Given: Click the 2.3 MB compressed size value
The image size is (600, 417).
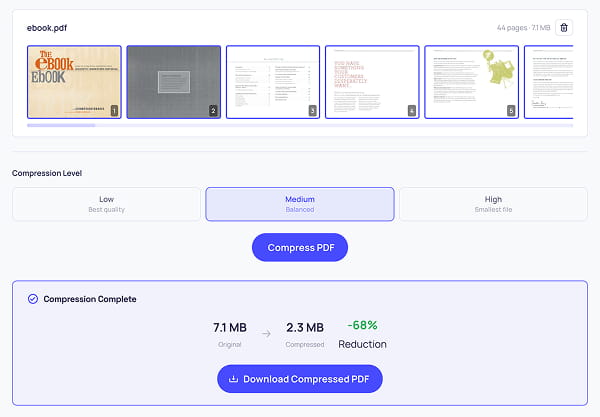Looking at the screenshot, I should [x=305, y=327].
